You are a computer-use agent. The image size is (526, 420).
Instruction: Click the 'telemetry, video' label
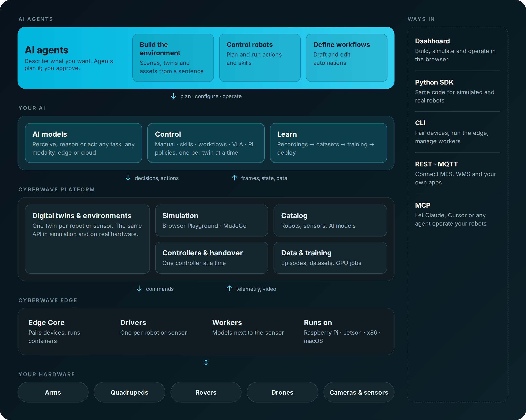(256, 289)
